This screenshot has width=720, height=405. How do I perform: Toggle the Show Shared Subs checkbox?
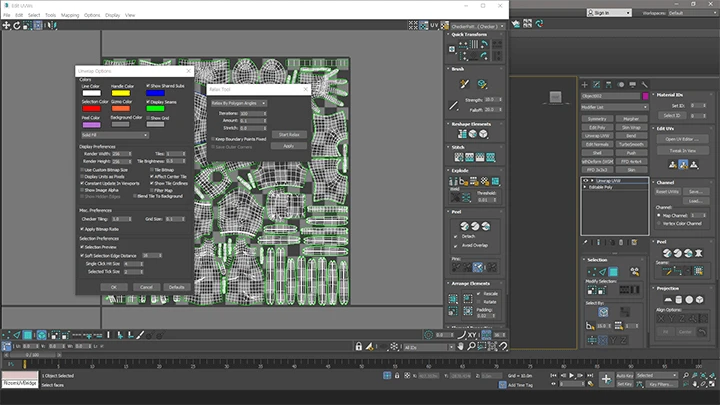148,86
